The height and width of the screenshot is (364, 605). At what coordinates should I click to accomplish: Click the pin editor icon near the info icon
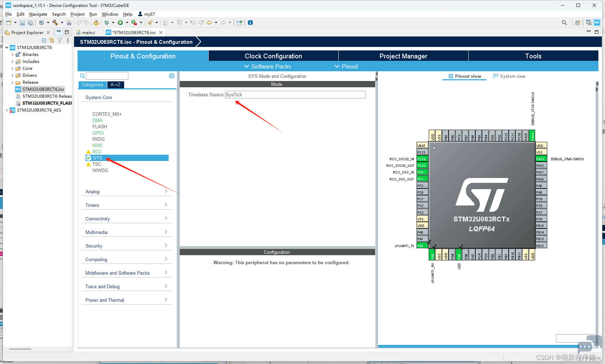(239, 23)
